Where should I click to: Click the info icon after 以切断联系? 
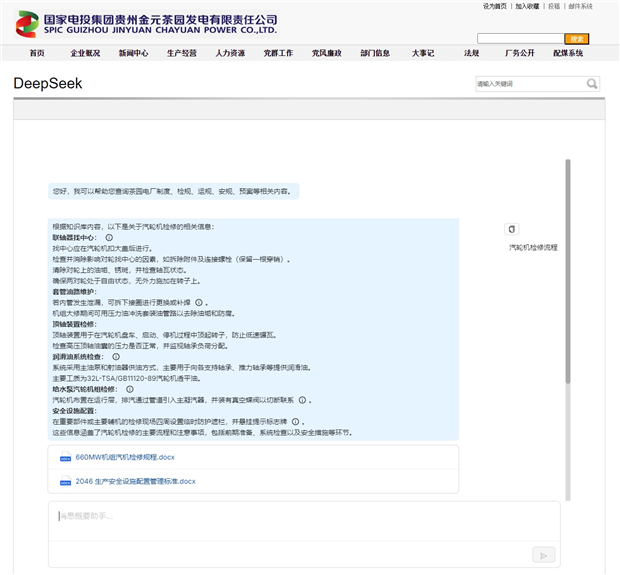[302, 400]
